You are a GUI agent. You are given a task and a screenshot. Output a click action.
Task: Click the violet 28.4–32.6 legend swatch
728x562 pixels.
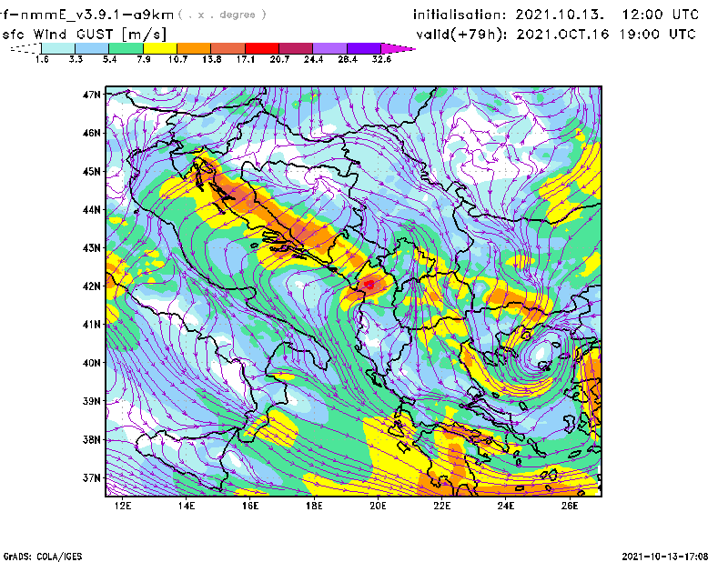tap(364, 48)
